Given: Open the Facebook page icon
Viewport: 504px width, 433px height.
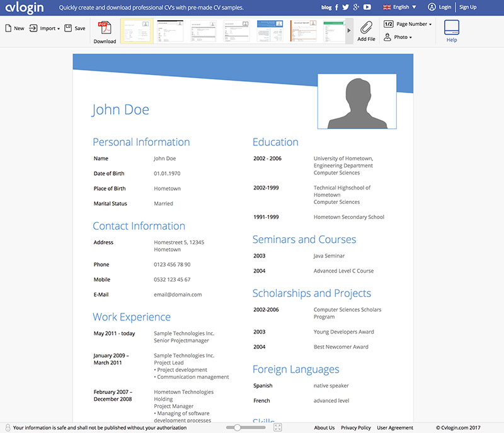Looking at the screenshot, I should click(x=337, y=8).
